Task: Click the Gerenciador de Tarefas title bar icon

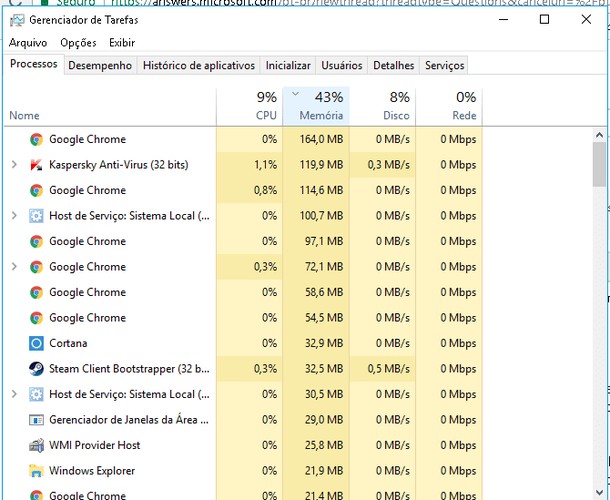Action: pyautogui.click(x=16, y=20)
